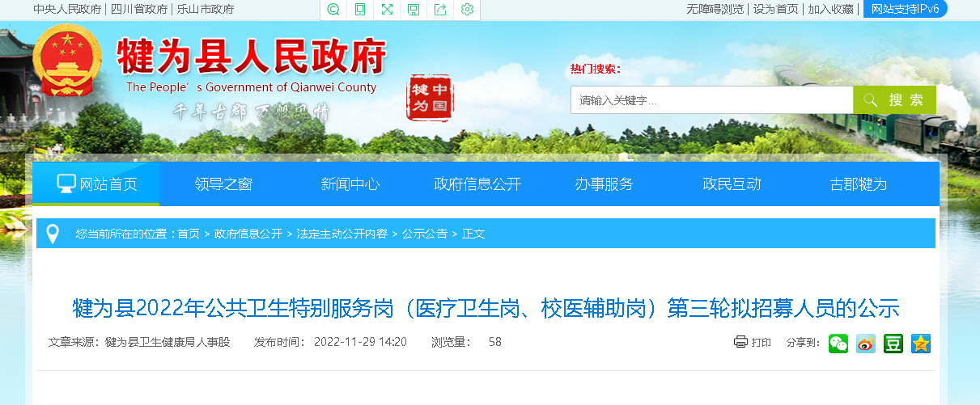Click the source 犍为县卫生健康局人事股

pyautogui.click(x=168, y=342)
